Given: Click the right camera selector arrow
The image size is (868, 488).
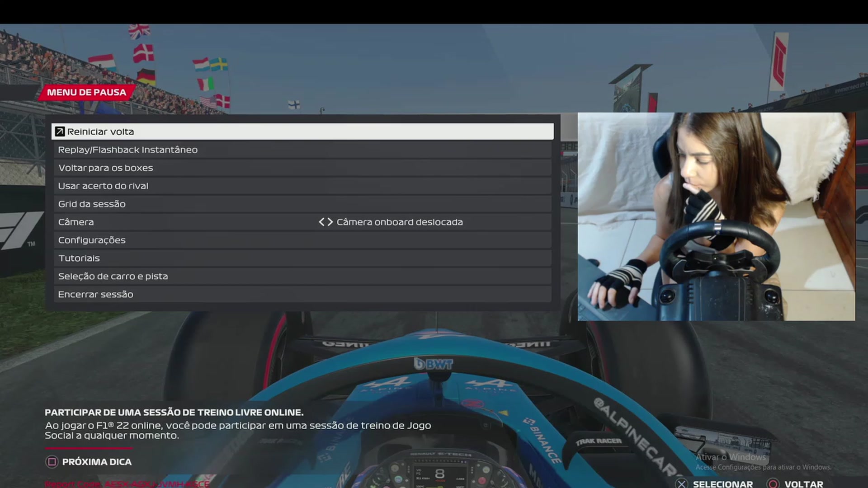Looking at the screenshot, I should [330, 222].
